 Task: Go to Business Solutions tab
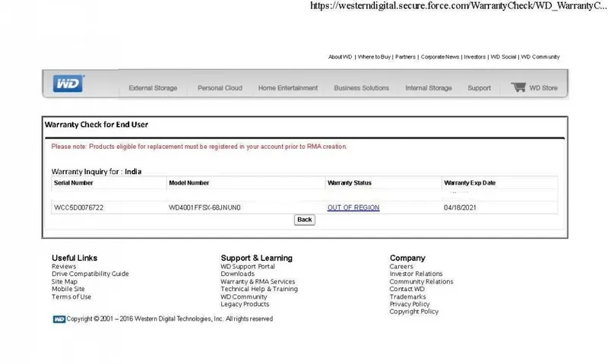(x=361, y=88)
